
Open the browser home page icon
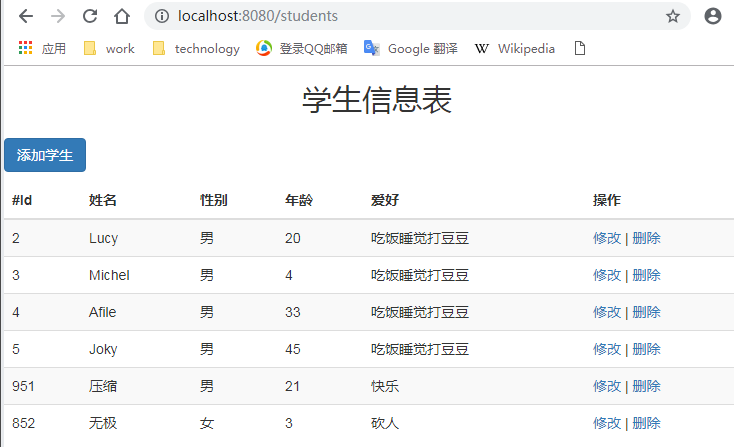[122, 16]
